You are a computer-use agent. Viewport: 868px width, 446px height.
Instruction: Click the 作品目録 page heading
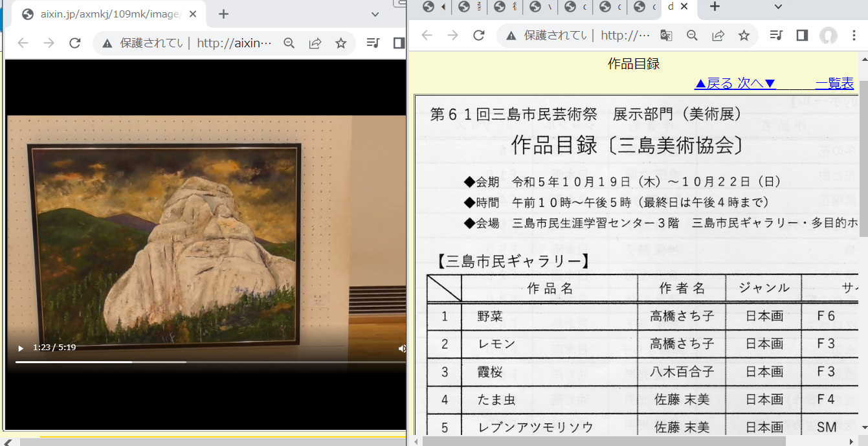tap(634, 63)
